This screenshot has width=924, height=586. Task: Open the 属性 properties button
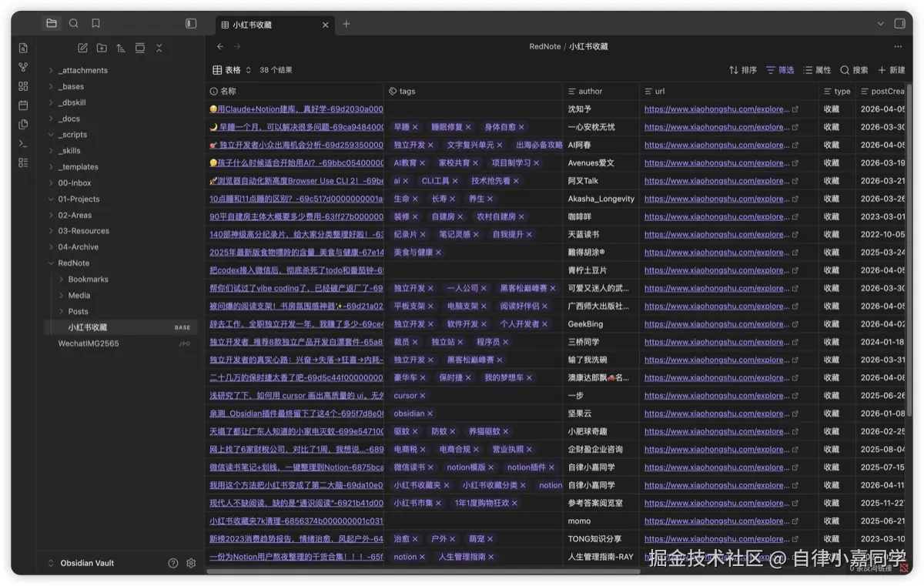point(817,70)
